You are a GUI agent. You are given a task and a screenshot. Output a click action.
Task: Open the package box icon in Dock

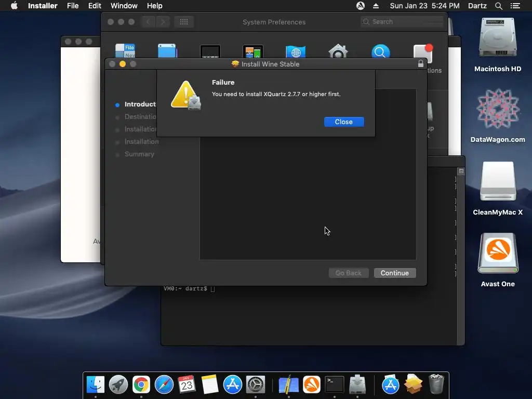pyautogui.click(x=413, y=384)
